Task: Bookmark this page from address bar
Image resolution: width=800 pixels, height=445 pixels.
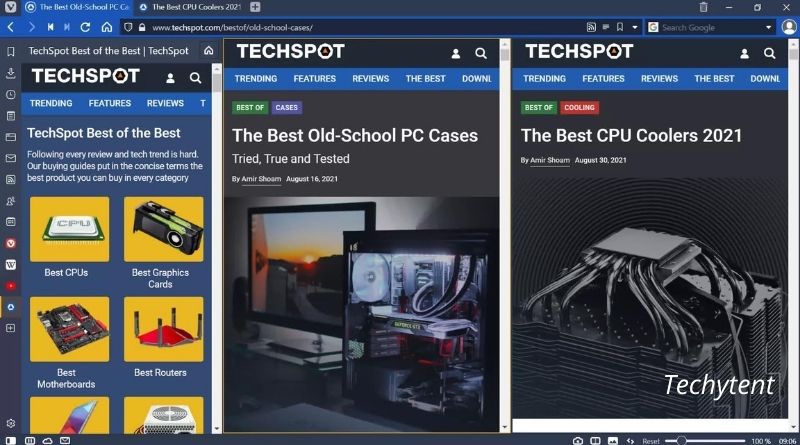Action: (620, 27)
